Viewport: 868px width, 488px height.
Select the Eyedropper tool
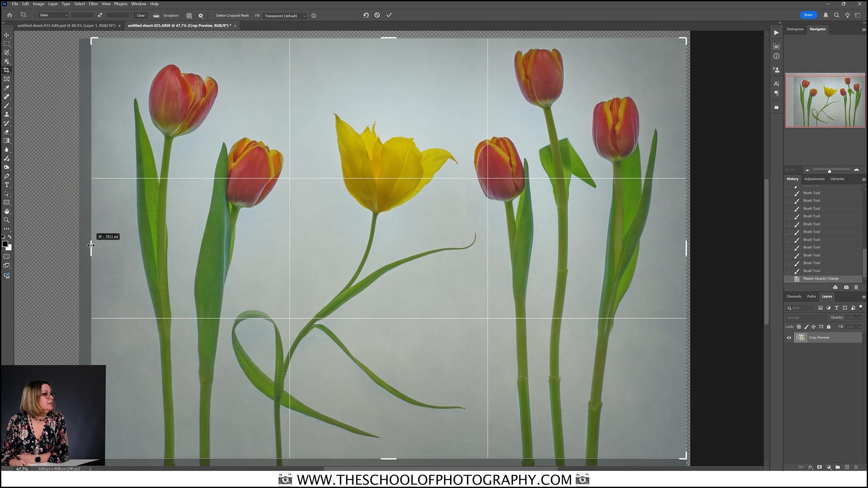pyautogui.click(x=7, y=87)
